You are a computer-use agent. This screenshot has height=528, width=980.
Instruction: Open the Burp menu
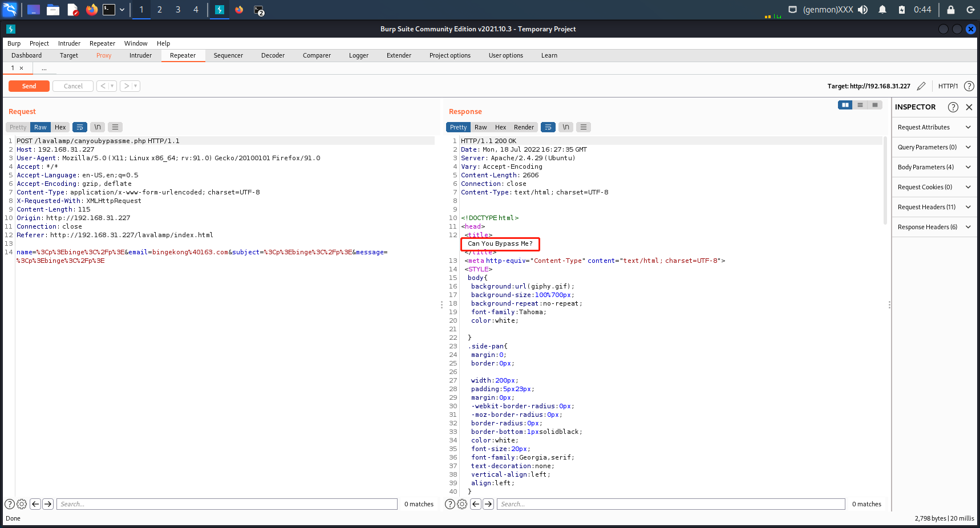[14, 43]
